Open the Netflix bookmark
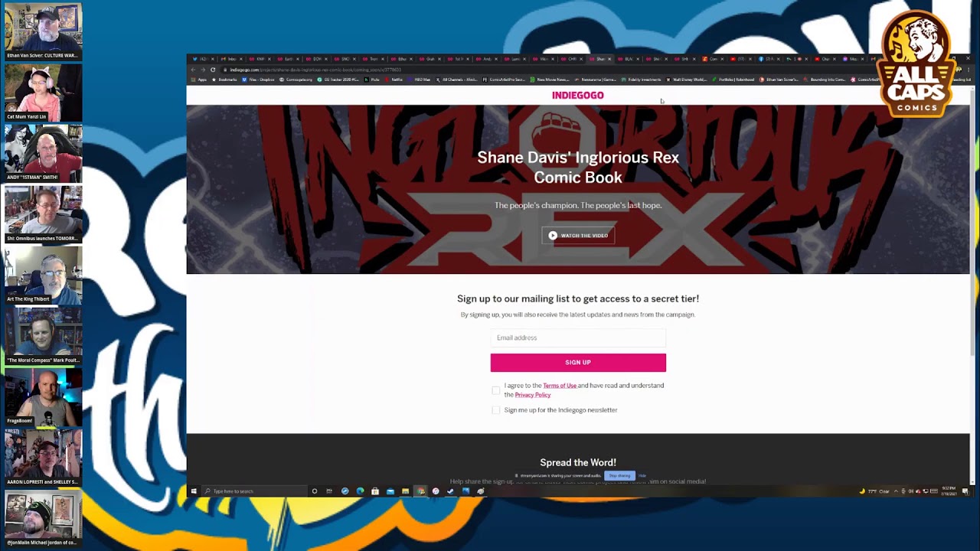This screenshot has width=980, height=551. click(394, 80)
